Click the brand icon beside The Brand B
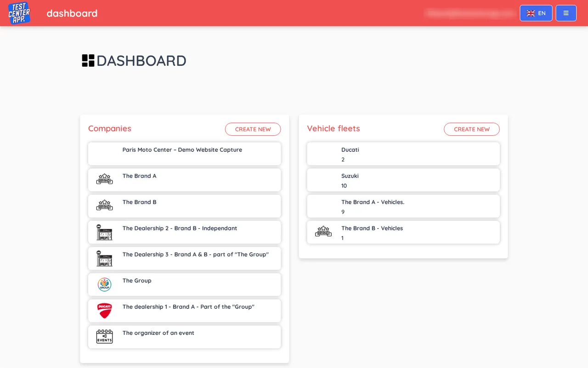Screen dimensions: 588x368 click(104, 206)
